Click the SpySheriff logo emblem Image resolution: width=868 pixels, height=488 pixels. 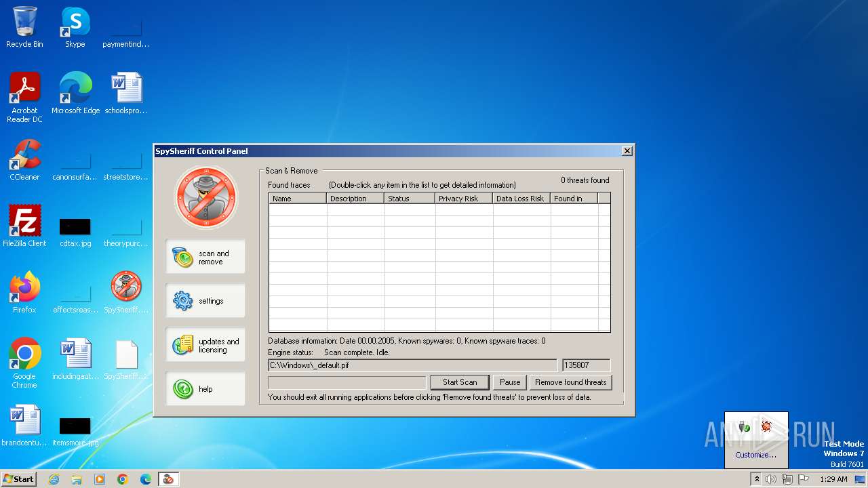(206, 197)
